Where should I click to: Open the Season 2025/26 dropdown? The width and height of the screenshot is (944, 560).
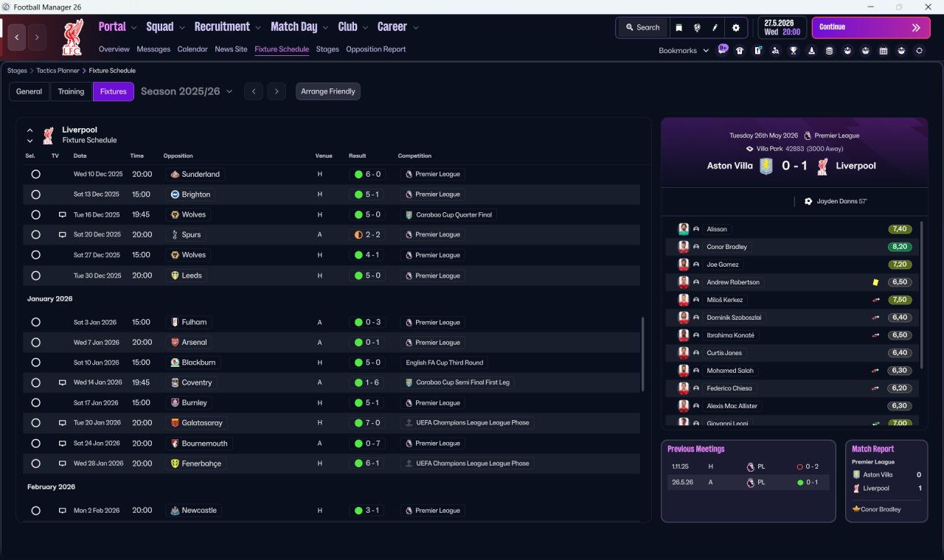[x=187, y=91]
